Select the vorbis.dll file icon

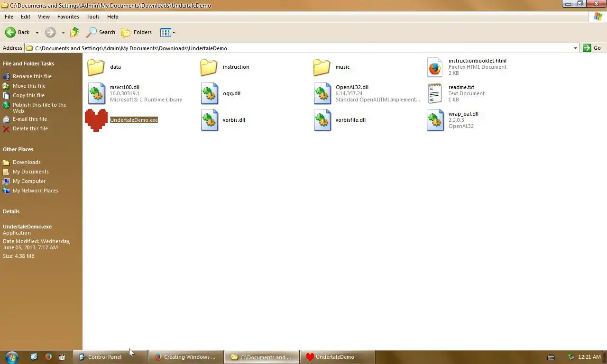[209, 120]
